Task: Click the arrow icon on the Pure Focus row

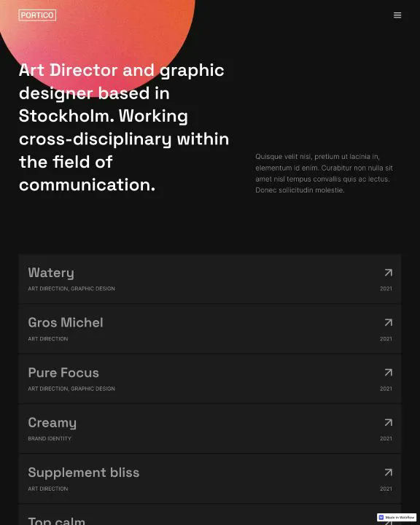Action: point(388,373)
